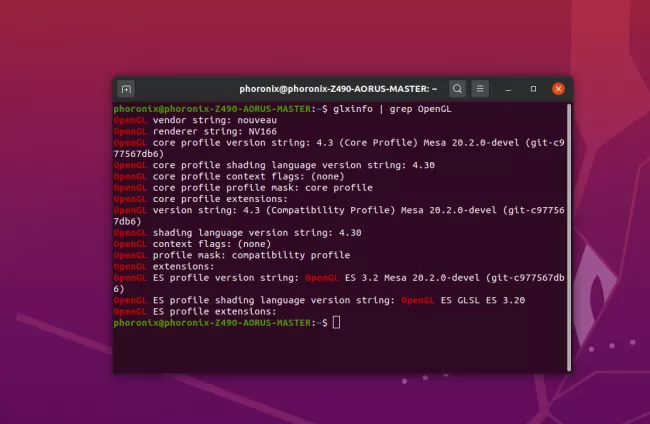Click the 'ES profile version string' line
Screen dimensions: 650x424
pyautogui.click(x=339, y=283)
